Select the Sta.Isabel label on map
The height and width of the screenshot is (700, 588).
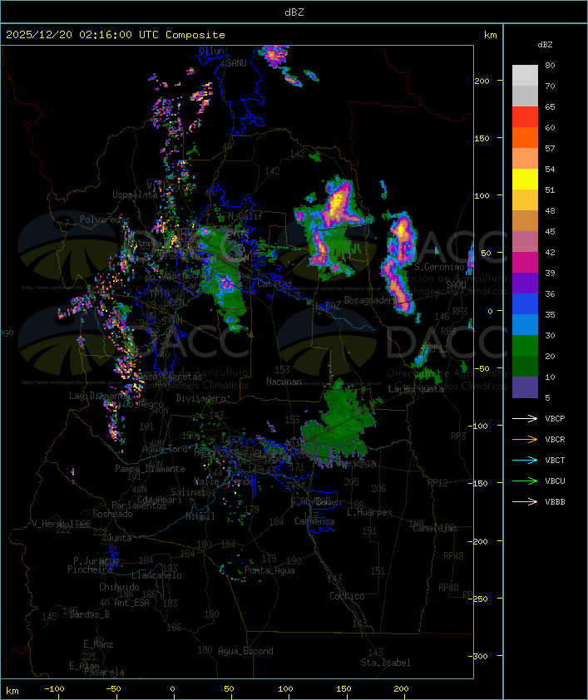tap(386, 663)
